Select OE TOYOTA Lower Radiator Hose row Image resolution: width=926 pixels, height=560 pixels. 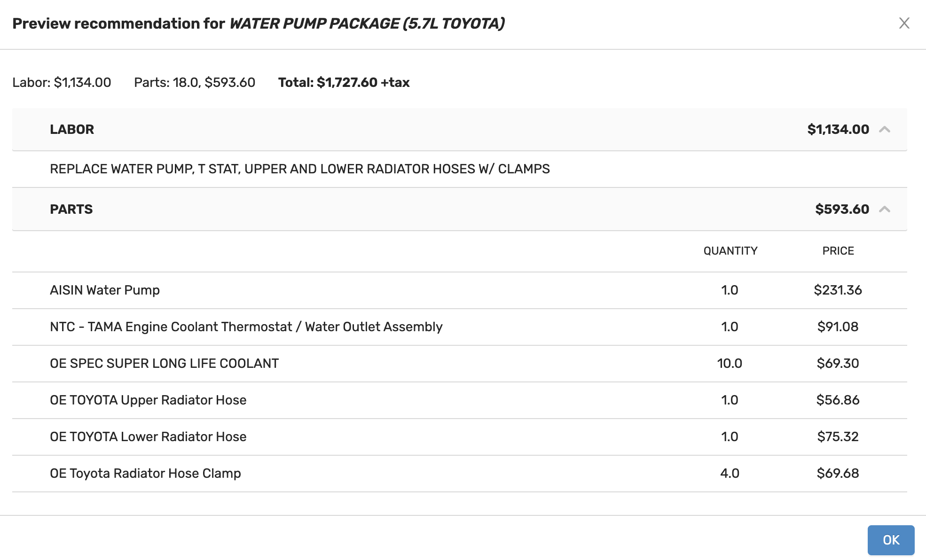click(148, 437)
